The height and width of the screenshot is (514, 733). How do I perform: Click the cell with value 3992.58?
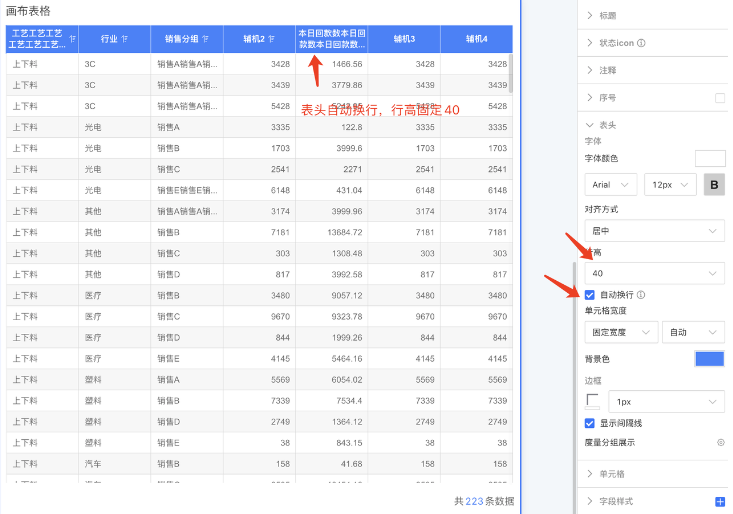coord(332,274)
